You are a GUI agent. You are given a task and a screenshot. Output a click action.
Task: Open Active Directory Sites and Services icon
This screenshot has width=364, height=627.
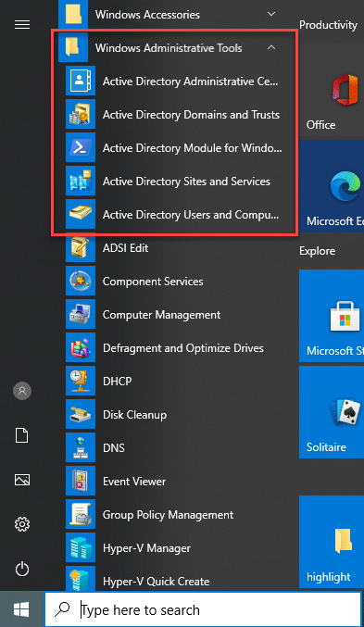81,182
